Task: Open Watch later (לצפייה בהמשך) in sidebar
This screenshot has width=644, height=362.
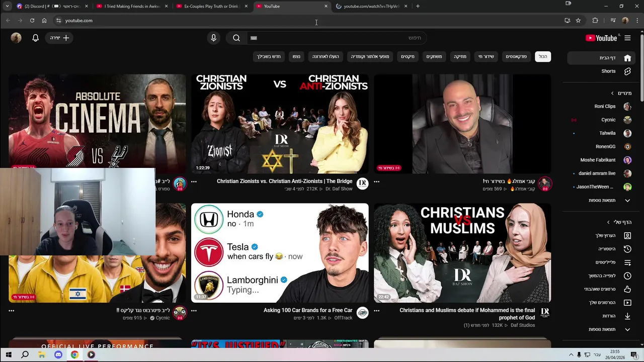Action: 600,276
